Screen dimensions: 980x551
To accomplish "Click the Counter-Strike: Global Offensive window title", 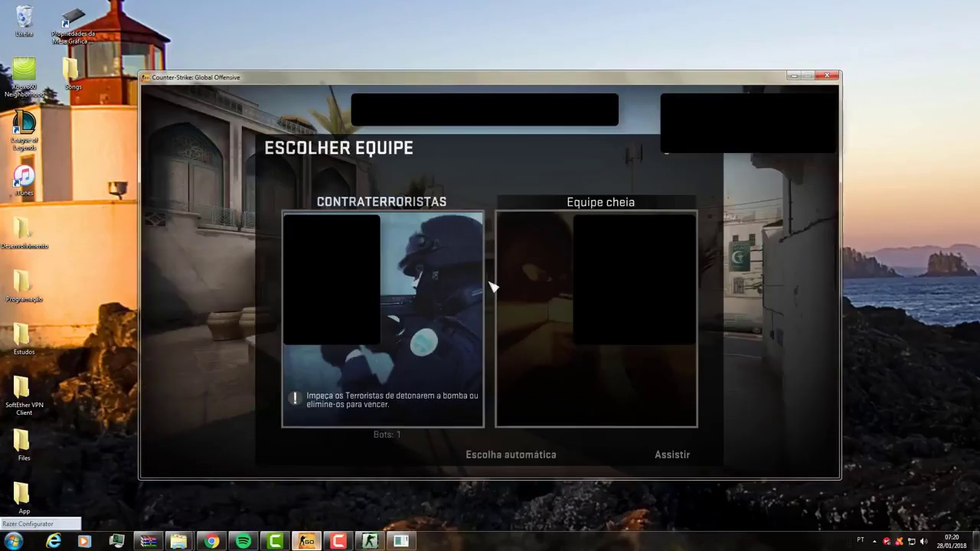I will pyautogui.click(x=196, y=77).
